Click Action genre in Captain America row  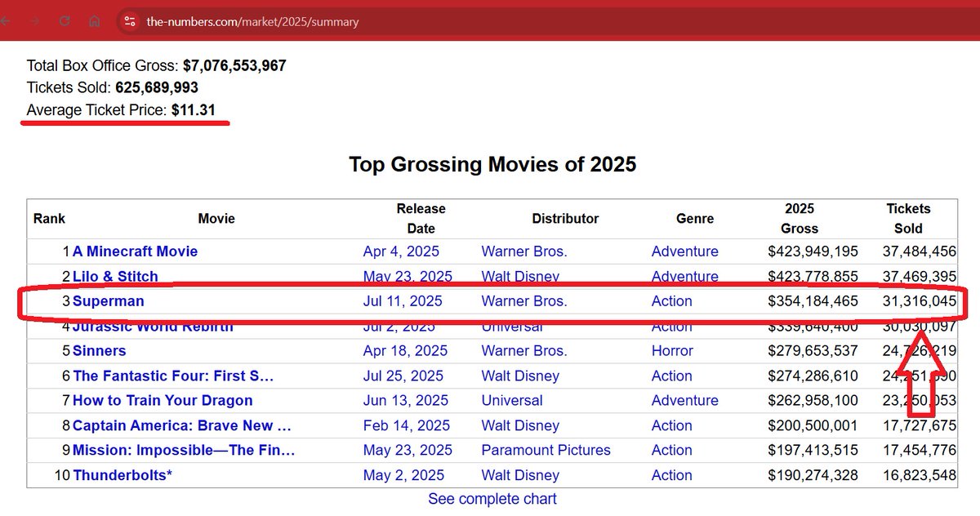(x=672, y=426)
